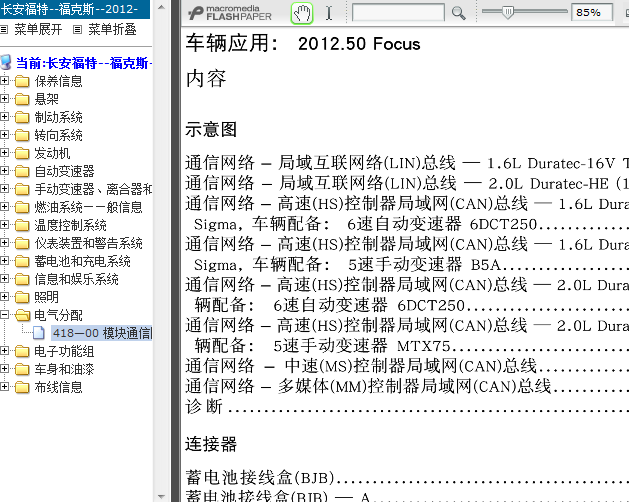The width and height of the screenshot is (629, 502).
Task: Click the 85% zoom percentage field
Action: [x=592, y=12]
